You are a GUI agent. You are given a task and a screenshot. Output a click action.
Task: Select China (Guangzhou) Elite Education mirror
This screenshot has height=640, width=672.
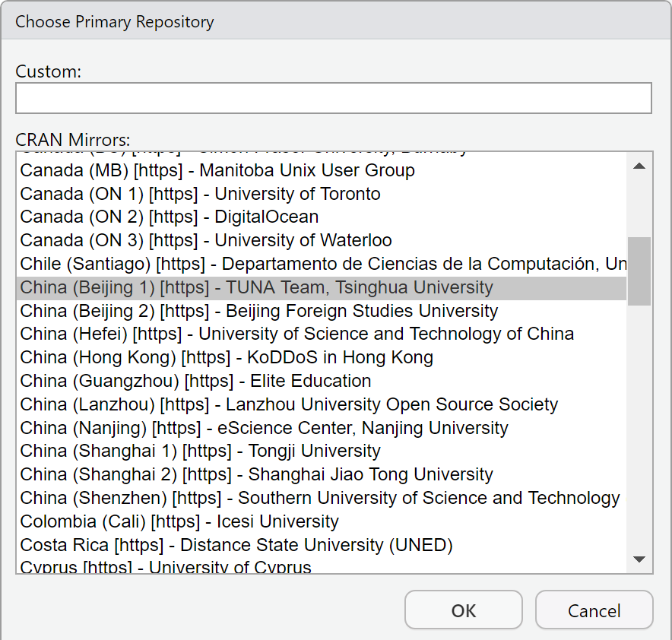pos(195,382)
